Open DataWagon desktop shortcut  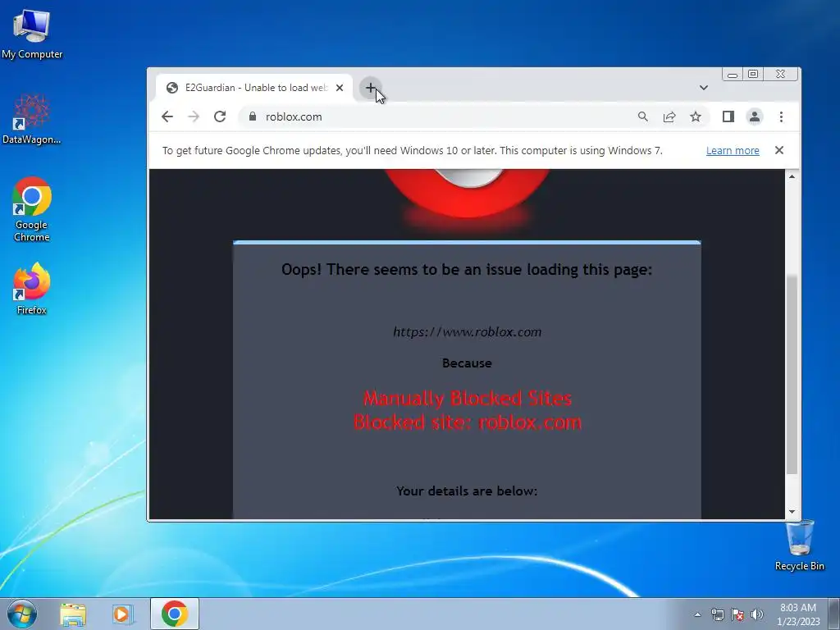[32, 119]
